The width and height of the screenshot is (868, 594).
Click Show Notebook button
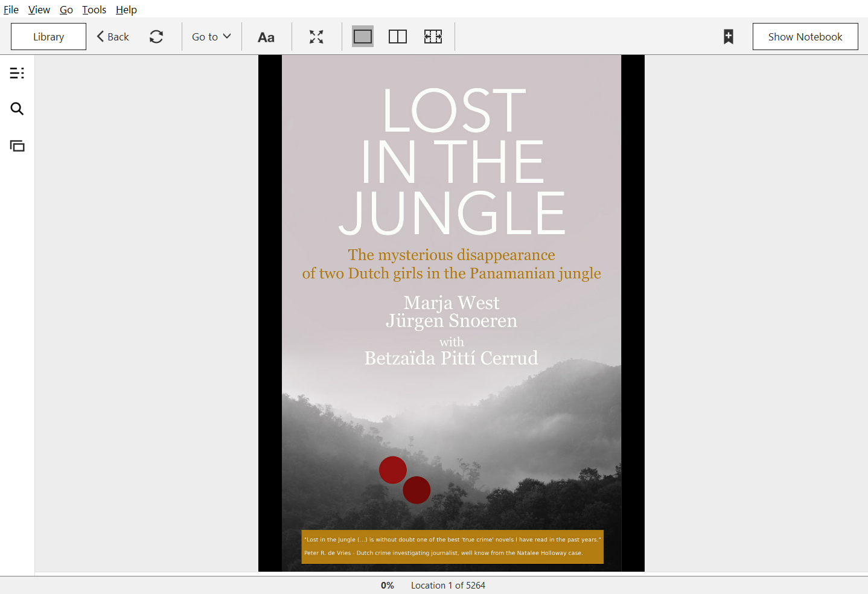(x=805, y=37)
